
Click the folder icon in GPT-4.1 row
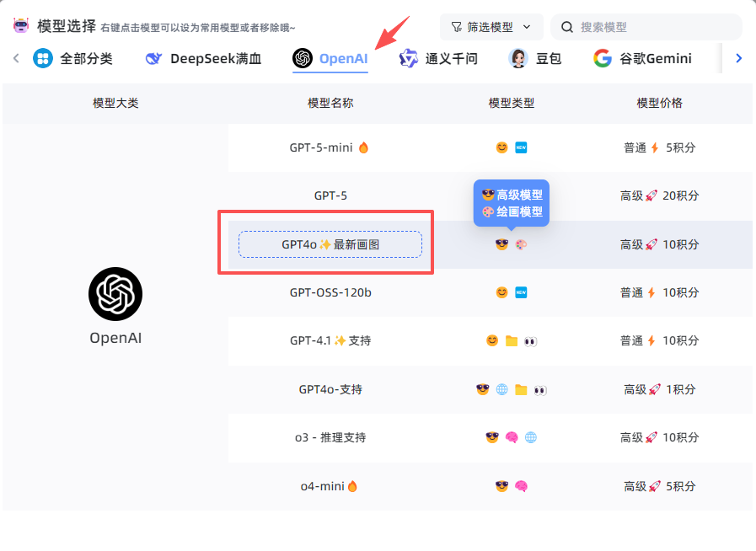coord(511,341)
